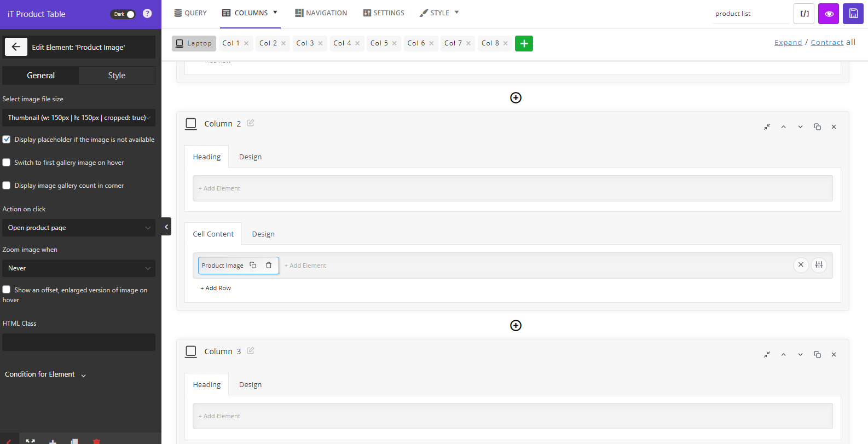Open the Zoom image when dropdown
The width and height of the screenshot is (868, 444).
[79, 268]
